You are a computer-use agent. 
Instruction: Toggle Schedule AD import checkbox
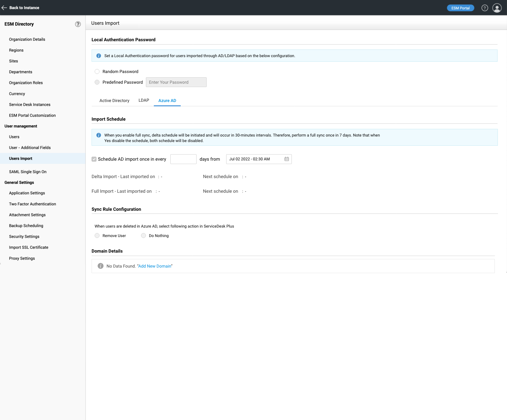94,159
